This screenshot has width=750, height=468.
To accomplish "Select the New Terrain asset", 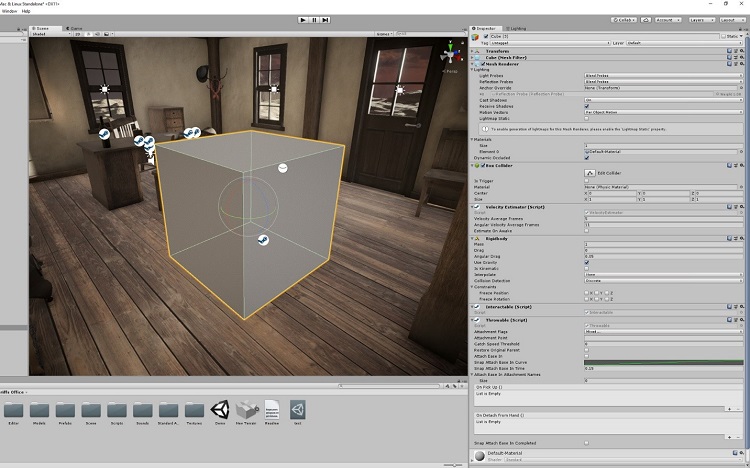I will click(x=246, y=410).
